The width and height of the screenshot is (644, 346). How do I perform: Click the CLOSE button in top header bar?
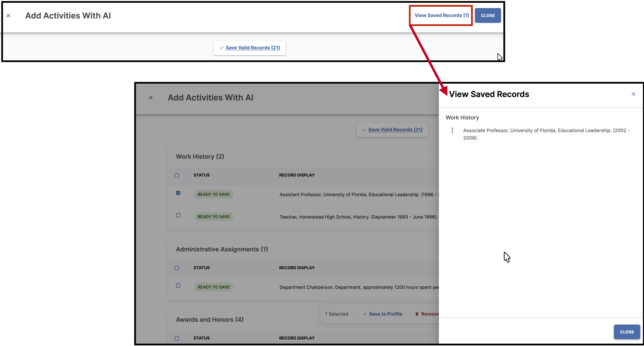tap(488, 16)
